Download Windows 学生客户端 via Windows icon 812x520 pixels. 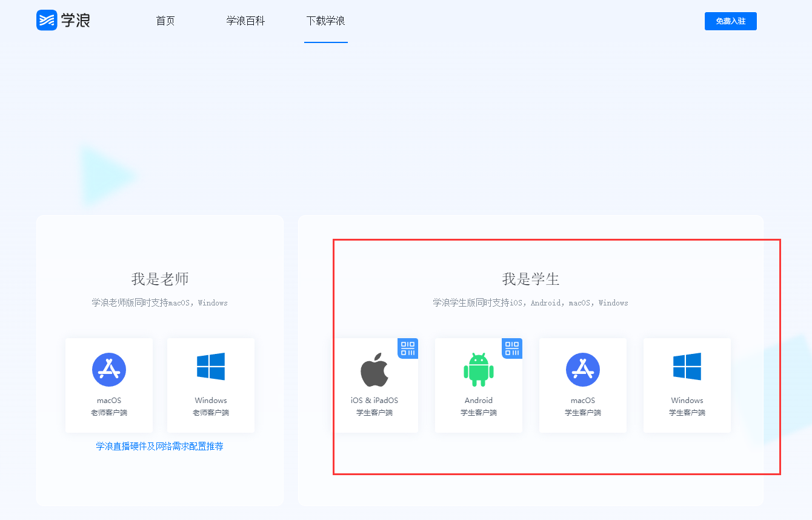(687, 367)
